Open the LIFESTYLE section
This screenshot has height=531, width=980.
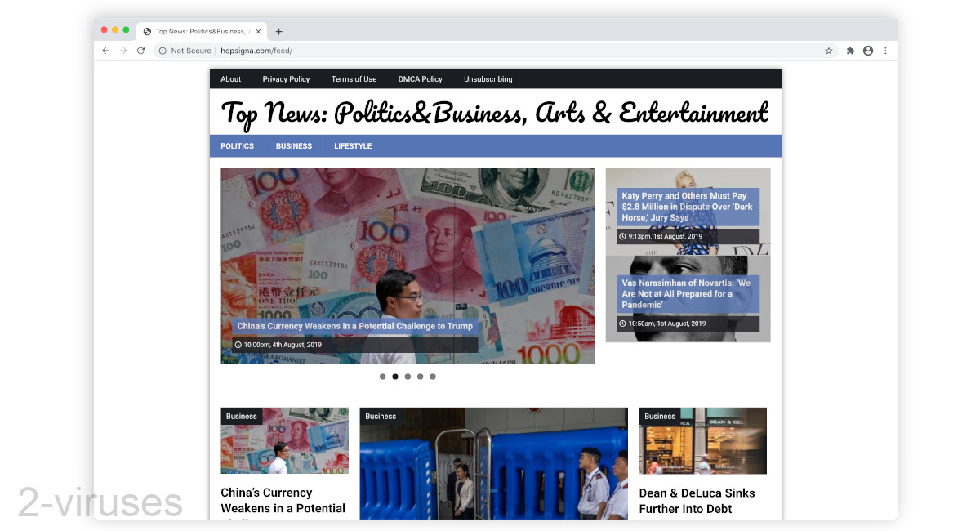pos(352,145)
